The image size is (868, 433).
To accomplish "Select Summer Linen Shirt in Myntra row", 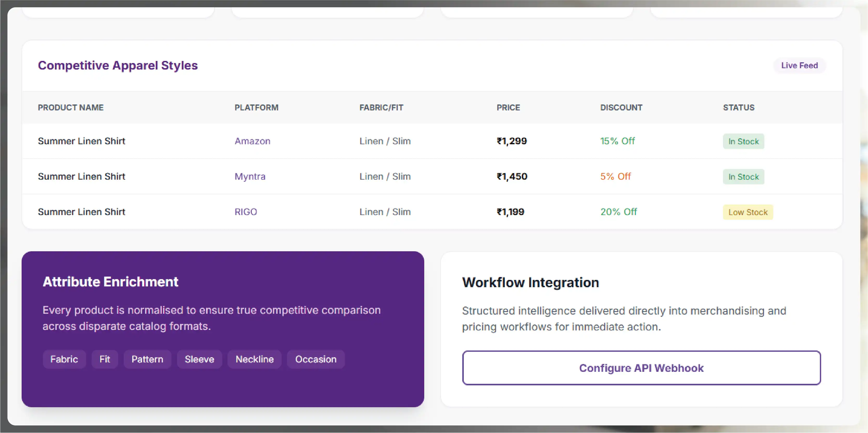I will click(x=81, y=176).
